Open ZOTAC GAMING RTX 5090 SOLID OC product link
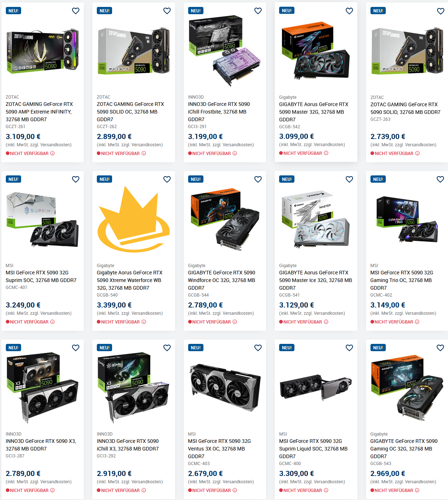Screen dimensions: 448x500 click(130, 112)
